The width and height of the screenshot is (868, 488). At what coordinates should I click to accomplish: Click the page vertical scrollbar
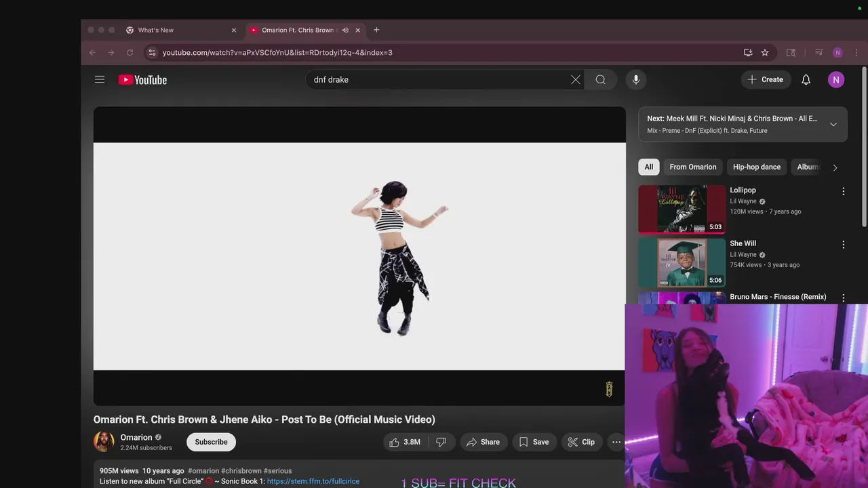pyautogui.click(x=864, y=146)
